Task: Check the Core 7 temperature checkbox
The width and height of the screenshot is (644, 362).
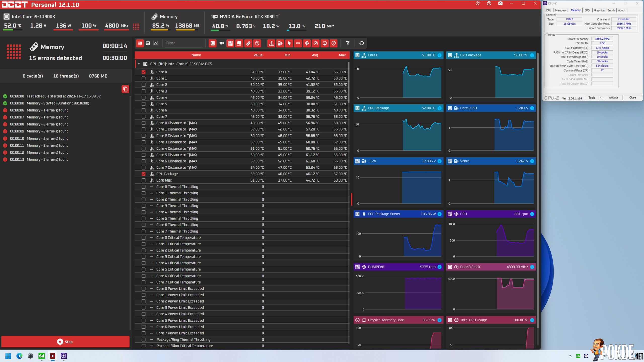Action: pos(143,117)
